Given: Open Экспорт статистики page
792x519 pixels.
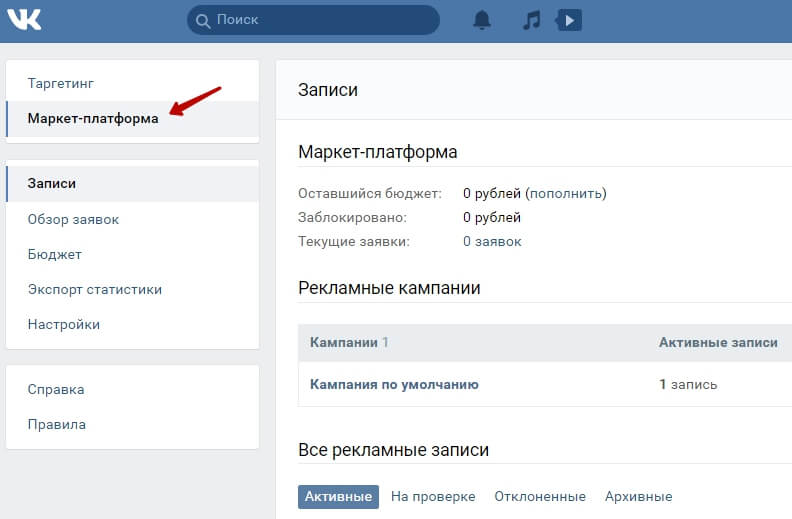Looking at the screenshot, I should (95, 289).
